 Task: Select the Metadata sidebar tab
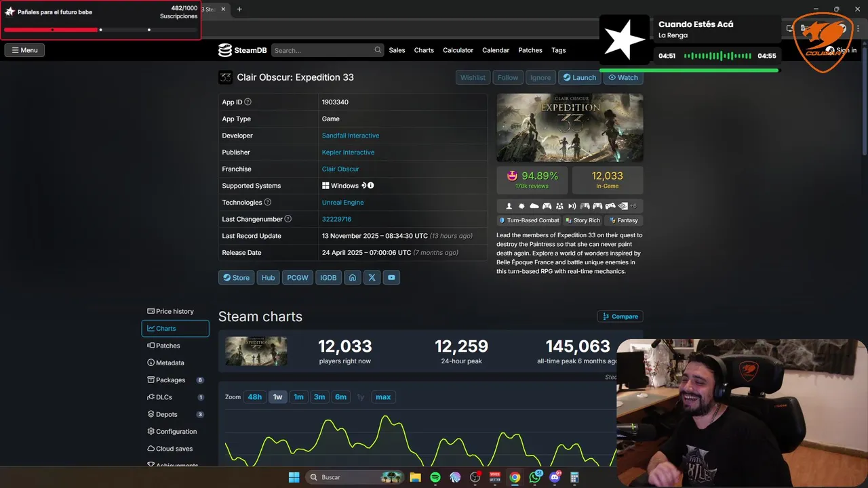(175, 363)
